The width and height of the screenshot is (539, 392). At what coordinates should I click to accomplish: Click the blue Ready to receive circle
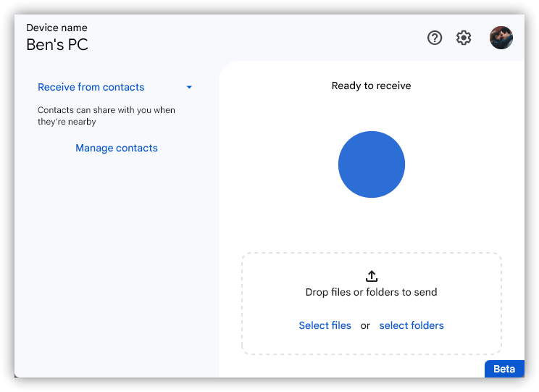(x=372, y=164)
